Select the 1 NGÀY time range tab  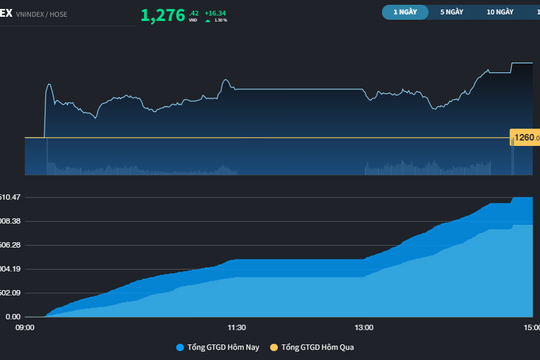point(405,12)
